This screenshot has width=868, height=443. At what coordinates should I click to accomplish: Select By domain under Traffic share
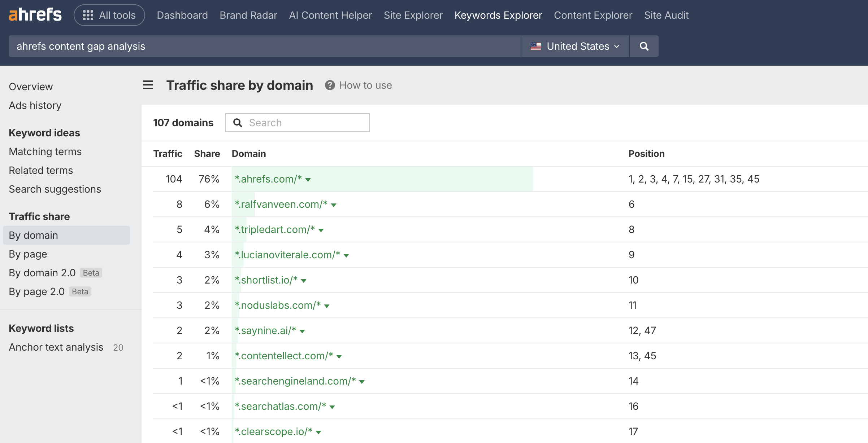coord(66,235)
